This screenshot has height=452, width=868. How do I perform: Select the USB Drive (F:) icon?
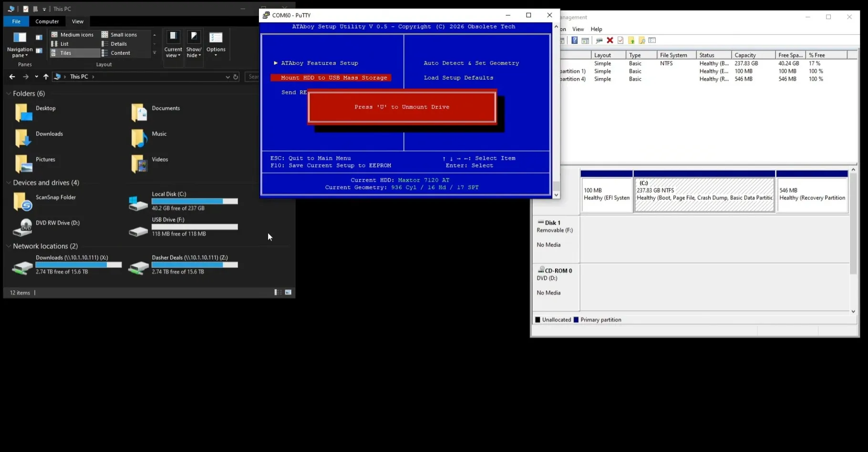pos(138,231)
